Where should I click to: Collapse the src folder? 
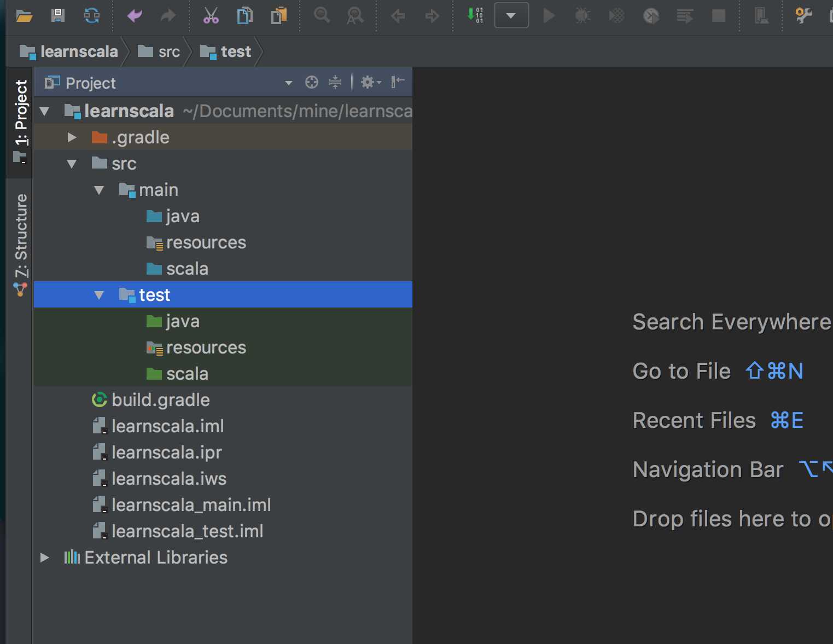tap(72, 164)
